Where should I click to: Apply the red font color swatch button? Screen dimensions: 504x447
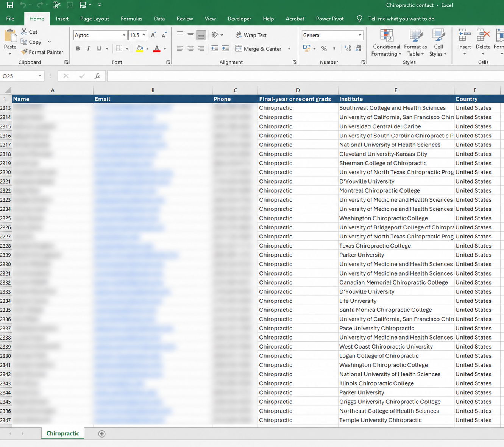157,48
